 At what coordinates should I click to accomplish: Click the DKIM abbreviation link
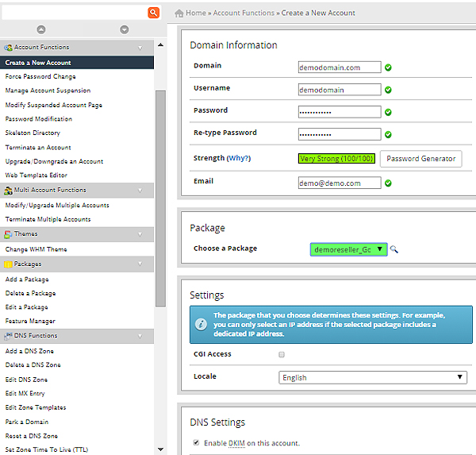tap(236, 443)
